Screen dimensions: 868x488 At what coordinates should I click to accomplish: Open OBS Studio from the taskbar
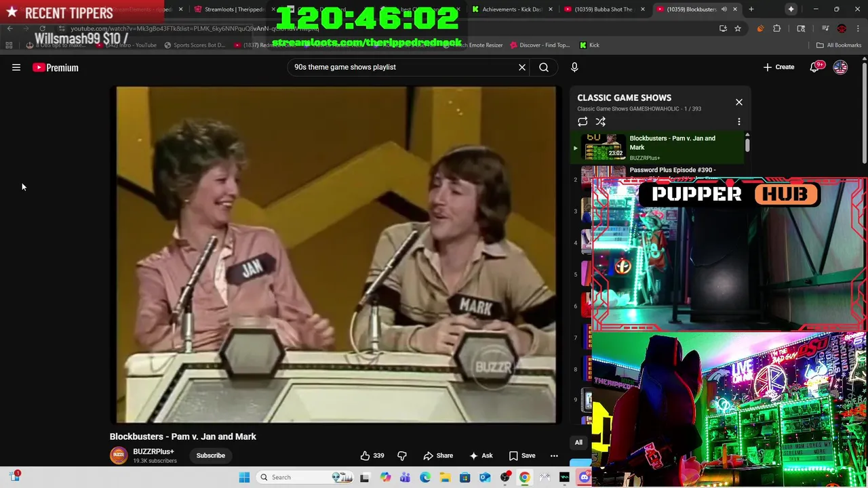click(505, 477)
